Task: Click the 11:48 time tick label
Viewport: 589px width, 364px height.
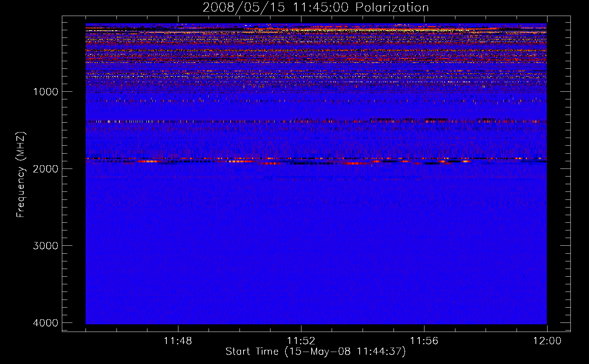Action: point(178,341)
